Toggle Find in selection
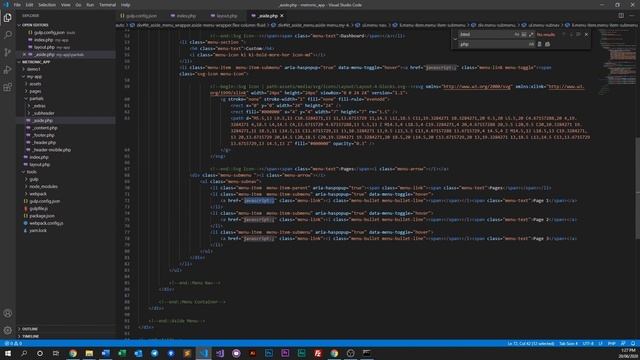640x360 pixels. point(578,35)
